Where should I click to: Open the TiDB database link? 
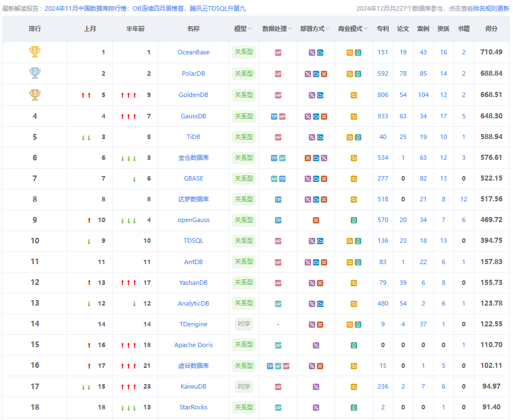(x=193, y=137)
